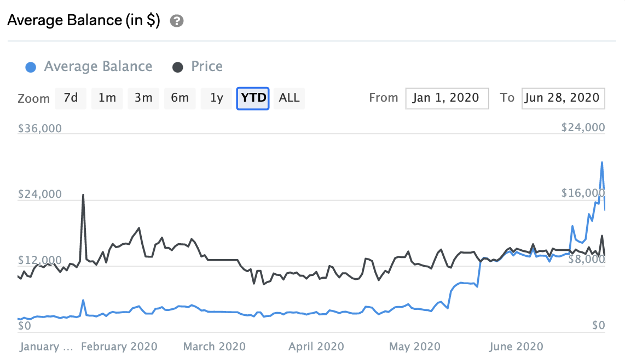Switch zoom to 3m
The image size is (625, 364).
click(143, 98)
